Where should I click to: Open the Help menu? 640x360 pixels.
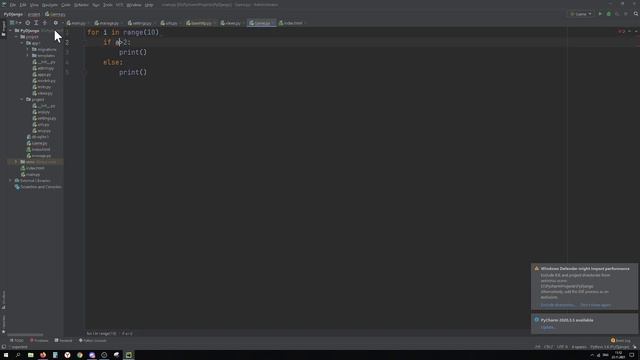coord(149,5)
